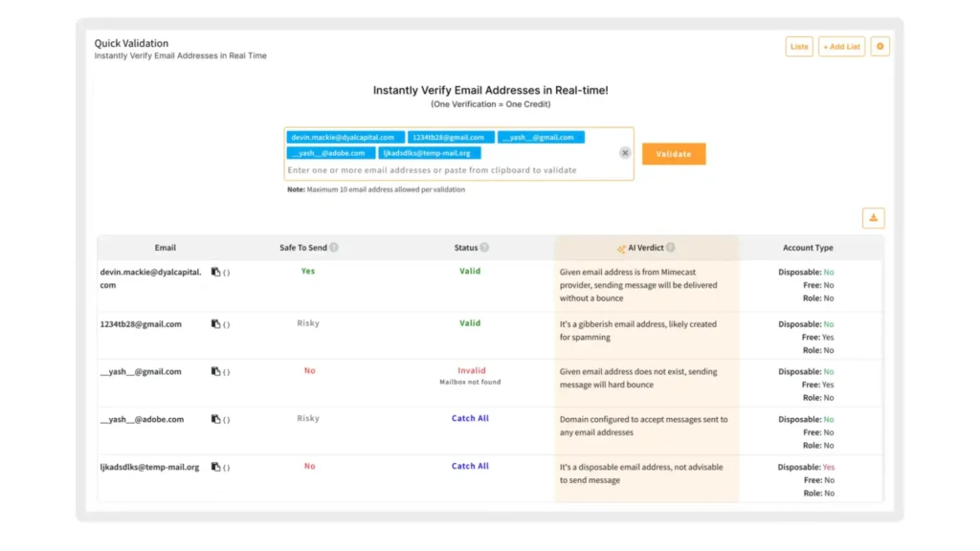The width and height of the screenshot is (980, 551).
Task: Click the Safe To Send column header
Action: coord(303,248)
